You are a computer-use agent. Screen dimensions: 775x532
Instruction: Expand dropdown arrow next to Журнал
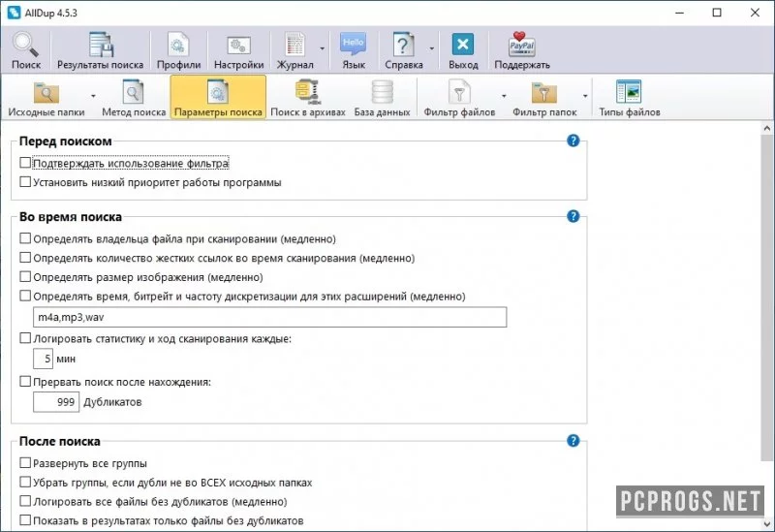click(323, 48)
